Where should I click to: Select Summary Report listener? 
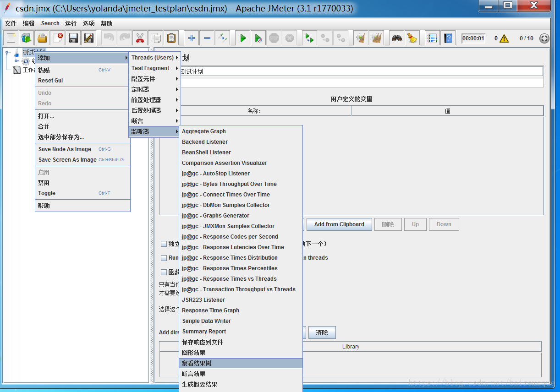pyautogui.click(x=241, y=332)
